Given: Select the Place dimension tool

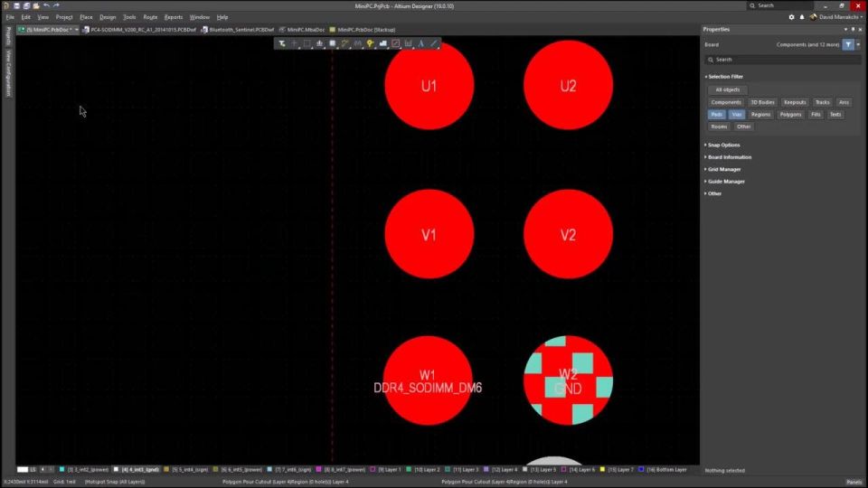Looking at the screenshot, I should [409, 43].
